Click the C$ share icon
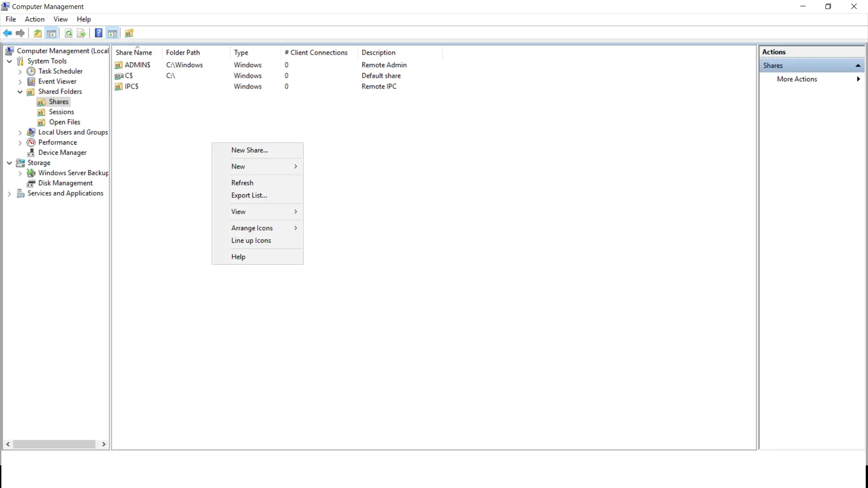 point(119,76)
